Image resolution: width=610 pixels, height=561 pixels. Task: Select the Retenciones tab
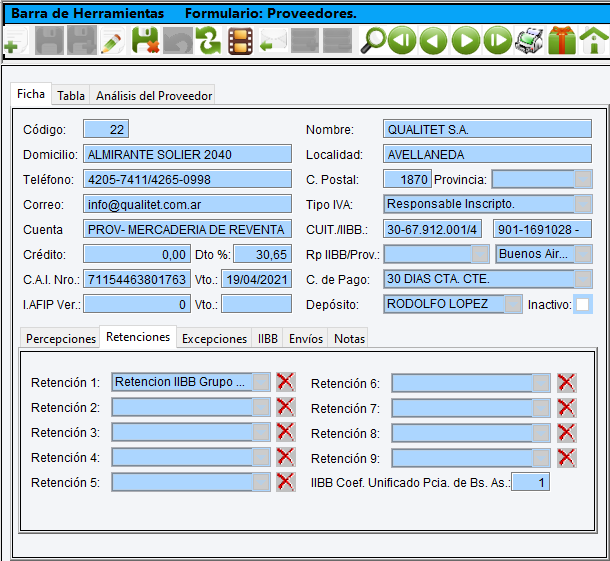coord(138,337)
